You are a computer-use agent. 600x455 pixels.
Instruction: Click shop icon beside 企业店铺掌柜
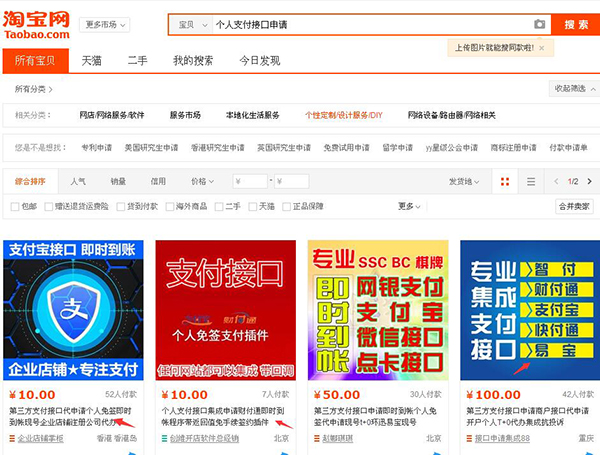(12, 439)
